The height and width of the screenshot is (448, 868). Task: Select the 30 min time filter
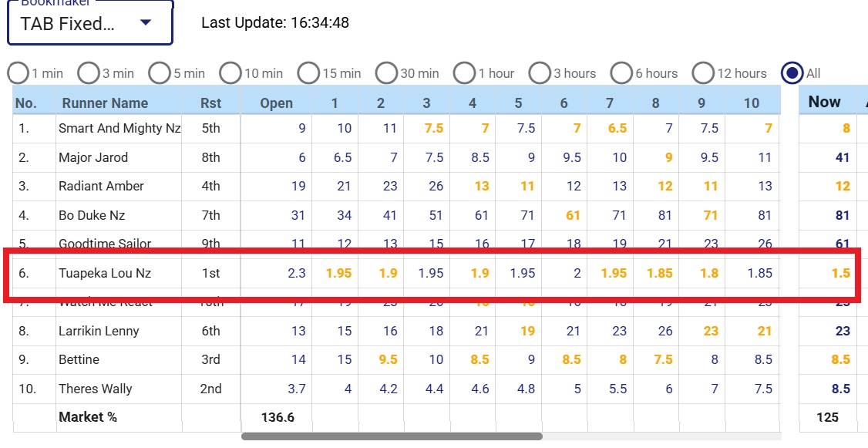coord(386,73)
